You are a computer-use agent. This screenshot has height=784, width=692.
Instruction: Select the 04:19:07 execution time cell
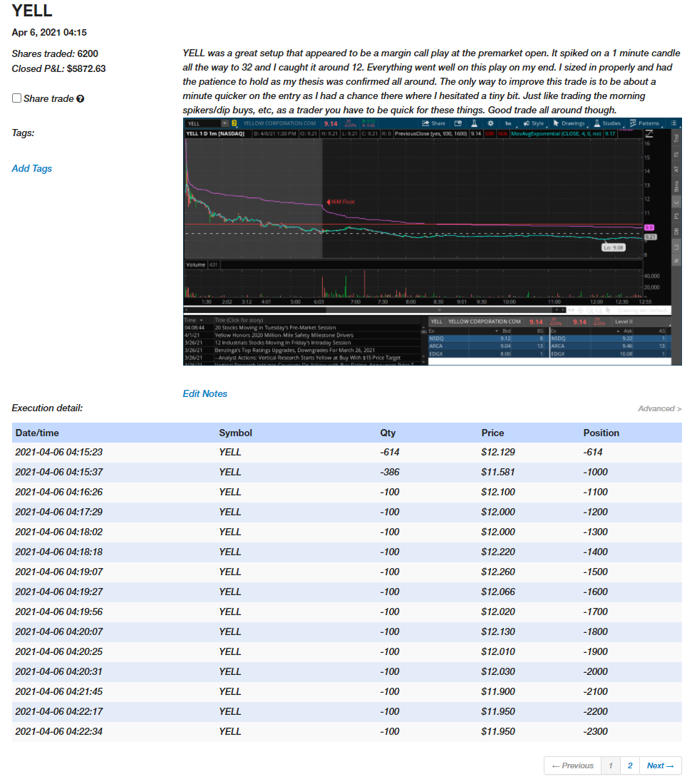pyautogui.click(x=59, y=572)
